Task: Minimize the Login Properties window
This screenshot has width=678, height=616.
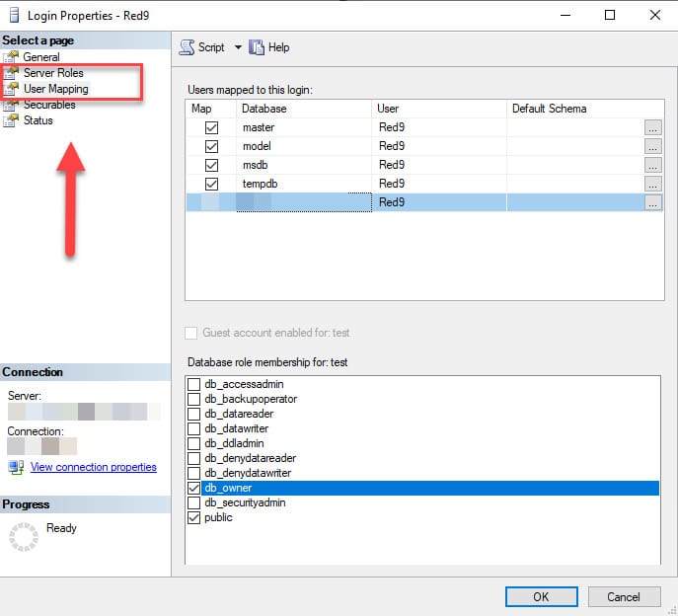Action: [x=565, y=15]
